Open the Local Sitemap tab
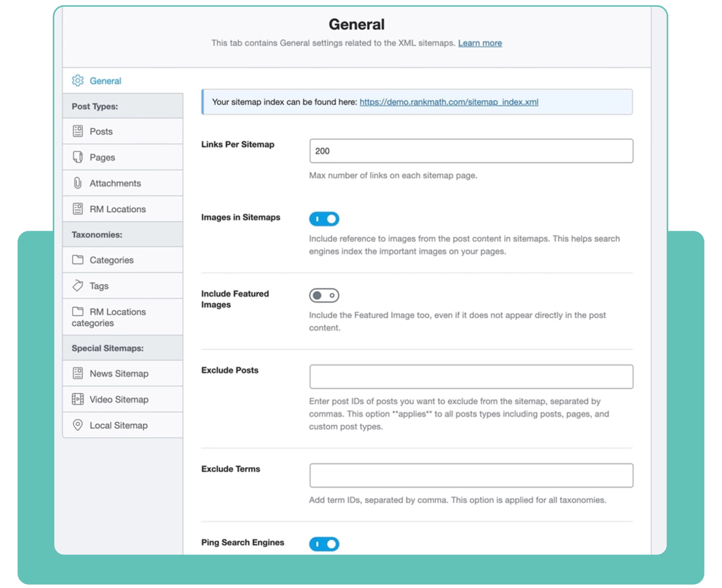 (x=123, y=425)
